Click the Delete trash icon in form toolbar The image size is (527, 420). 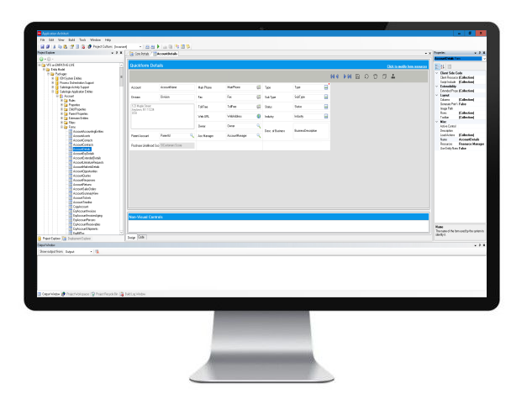[x=376, y=76]
